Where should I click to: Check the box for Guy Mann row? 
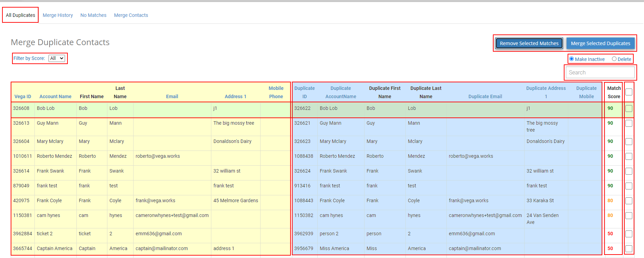[x=629, y=123]
